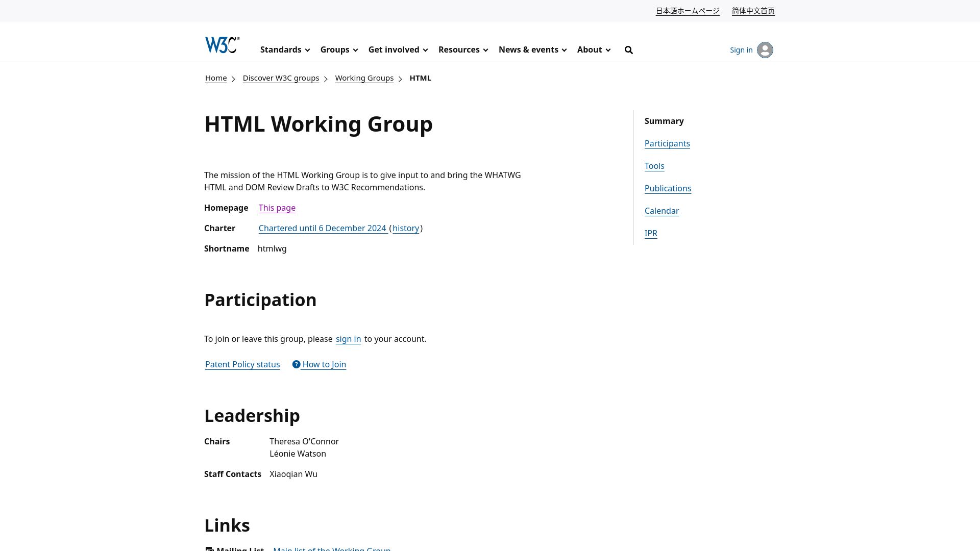
Task: Open Working Groups breadcrumb
Action: tap(364, 78)
